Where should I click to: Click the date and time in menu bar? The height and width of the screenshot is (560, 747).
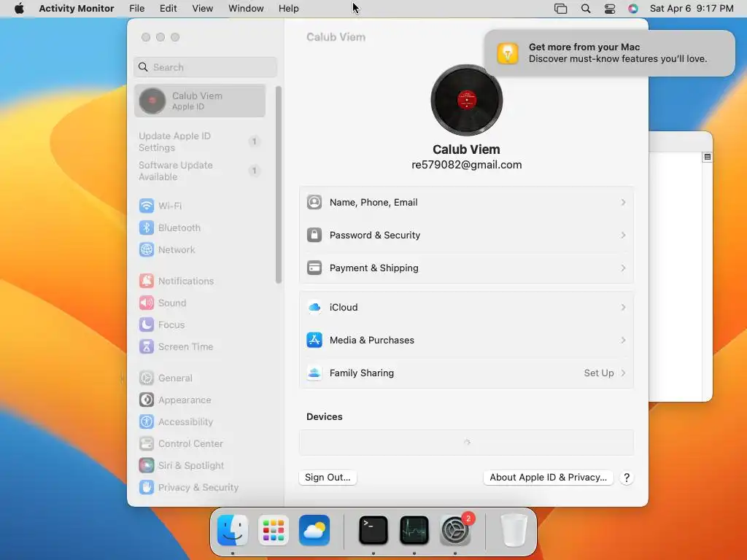pyautogui.click(x=692, y=9)
